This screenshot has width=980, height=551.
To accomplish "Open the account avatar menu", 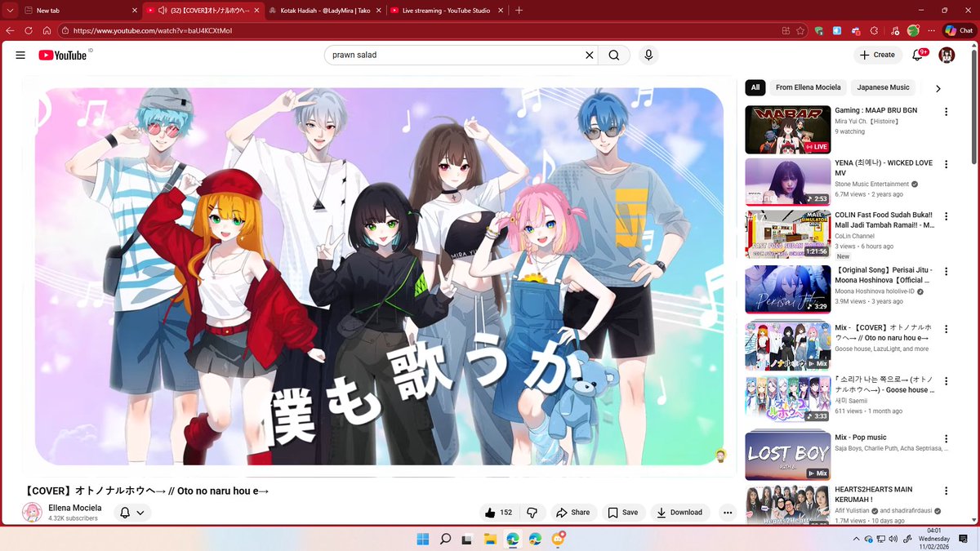I will (x=947, y=55).
